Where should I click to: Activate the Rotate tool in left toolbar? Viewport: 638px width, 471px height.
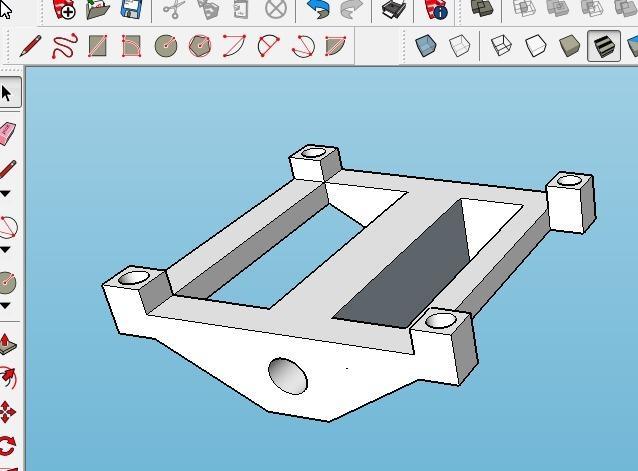tap(7, 446)
